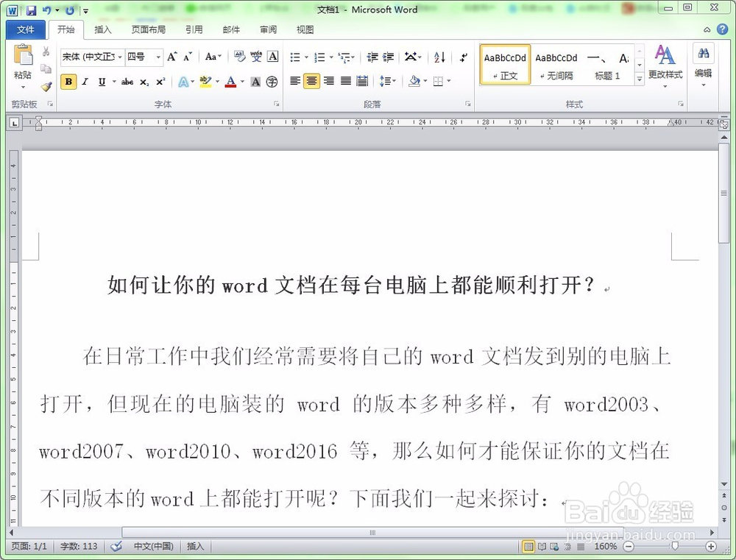
Task: Toggle Align Left
Action: [x=295, y=81]
